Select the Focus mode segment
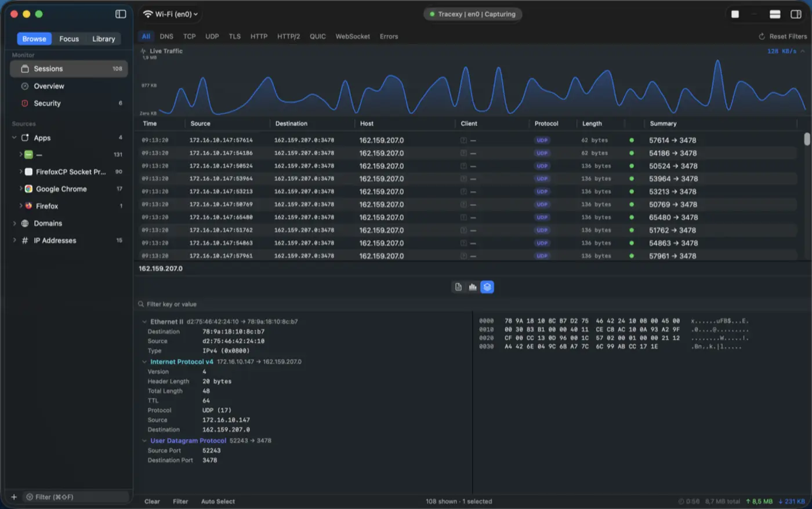 click(69, 39)
